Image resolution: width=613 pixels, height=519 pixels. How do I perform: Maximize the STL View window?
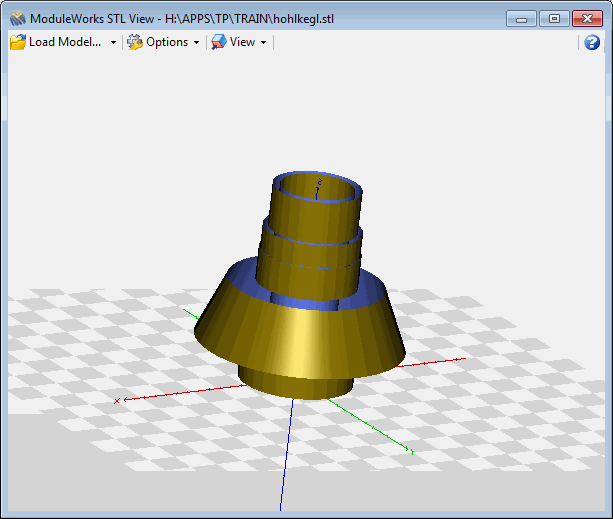tap(554, 18)
